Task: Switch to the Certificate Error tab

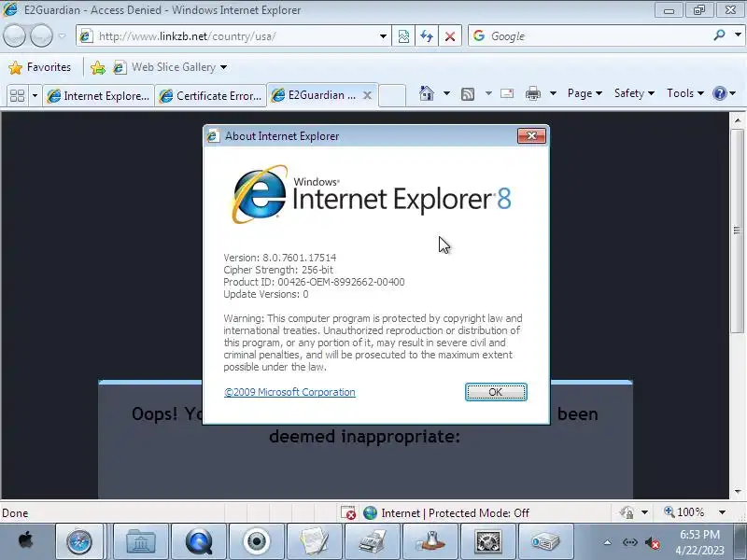Action: (x=211, y=96)
